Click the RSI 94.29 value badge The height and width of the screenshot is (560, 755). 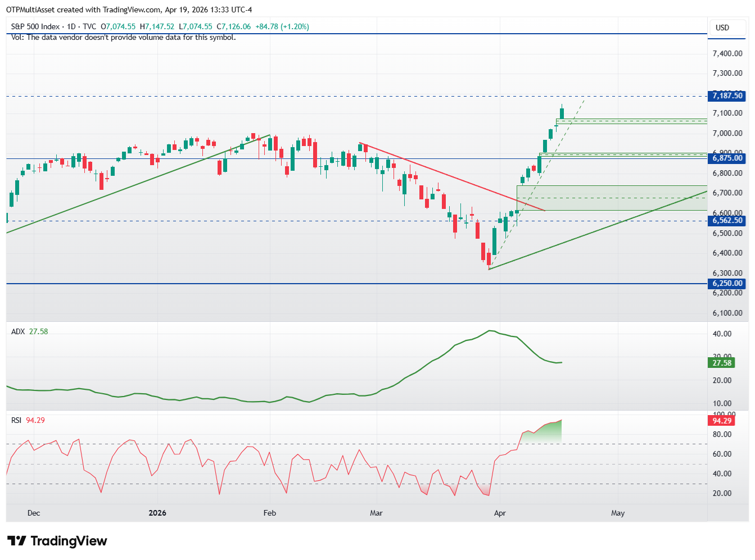[721, 421]
